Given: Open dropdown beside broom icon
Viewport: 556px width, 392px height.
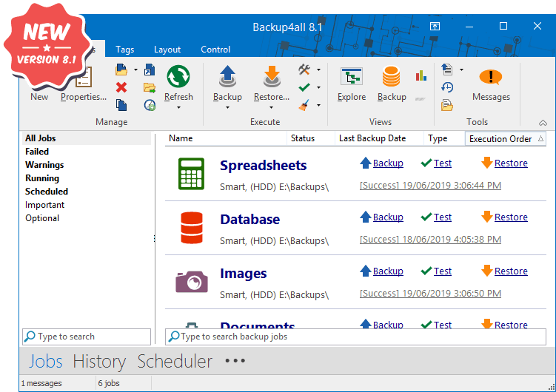Looking at the screenshot, I should click(x=318, y=105).
